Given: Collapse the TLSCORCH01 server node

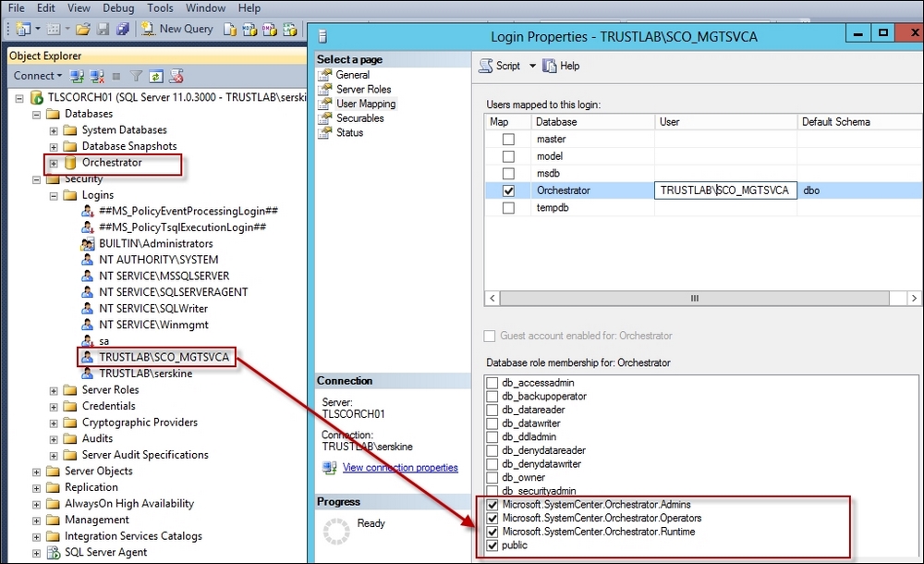Looking at the screenshot, I should click(x=19, y=98).
